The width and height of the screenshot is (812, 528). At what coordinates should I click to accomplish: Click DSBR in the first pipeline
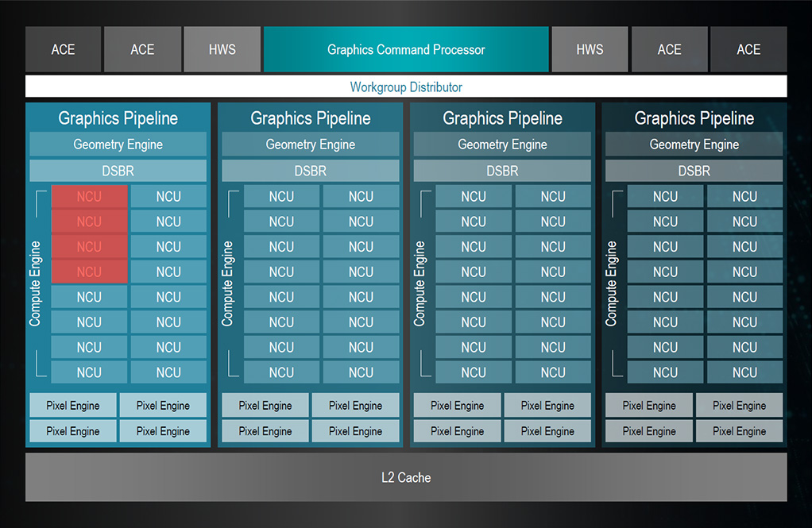(x=118, y=171)
